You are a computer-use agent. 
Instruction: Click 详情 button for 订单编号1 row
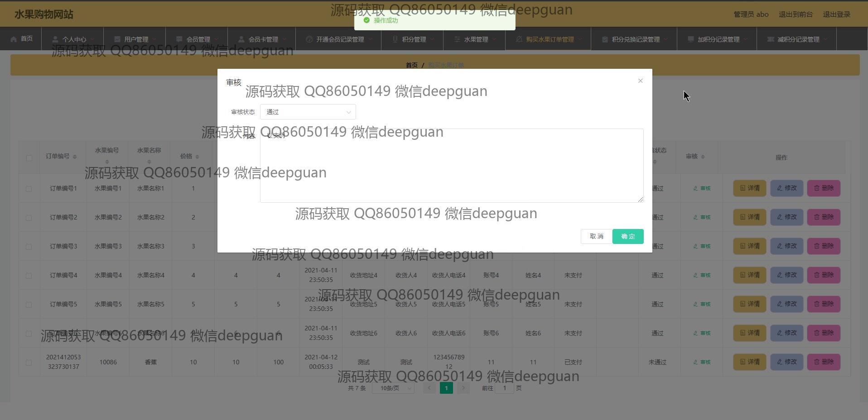pos(749,188)
